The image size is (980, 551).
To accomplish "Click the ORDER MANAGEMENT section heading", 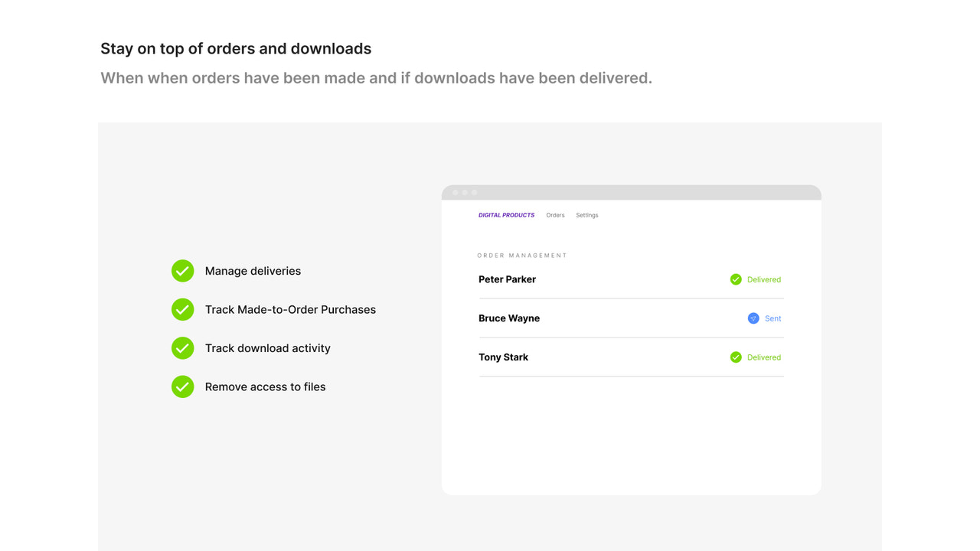I will pyautogui.click(x=522, y=256).
